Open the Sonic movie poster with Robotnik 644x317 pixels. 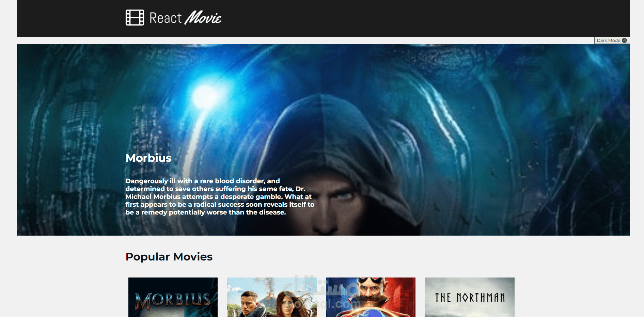coord(371,297)
